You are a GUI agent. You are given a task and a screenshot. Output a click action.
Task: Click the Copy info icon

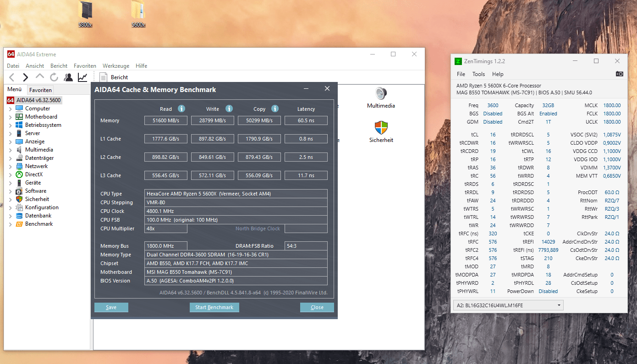tap(275, 109)
